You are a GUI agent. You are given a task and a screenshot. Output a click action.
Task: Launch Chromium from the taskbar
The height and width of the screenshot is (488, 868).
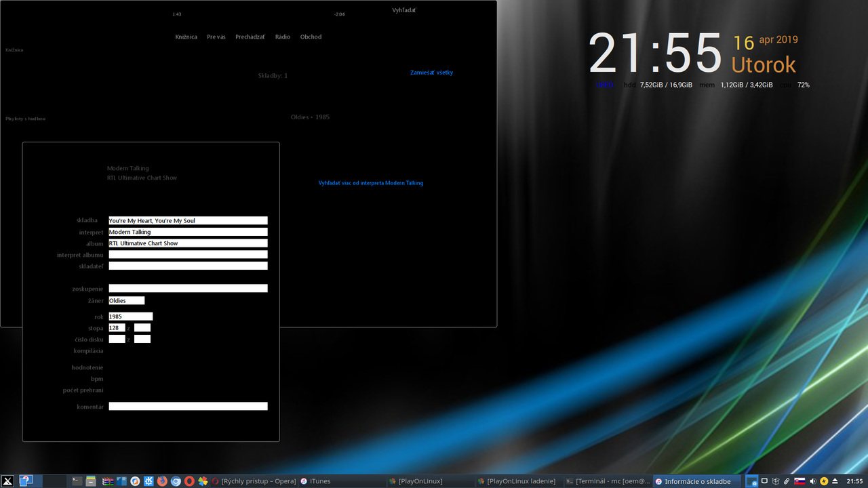[x=176, y=481]
